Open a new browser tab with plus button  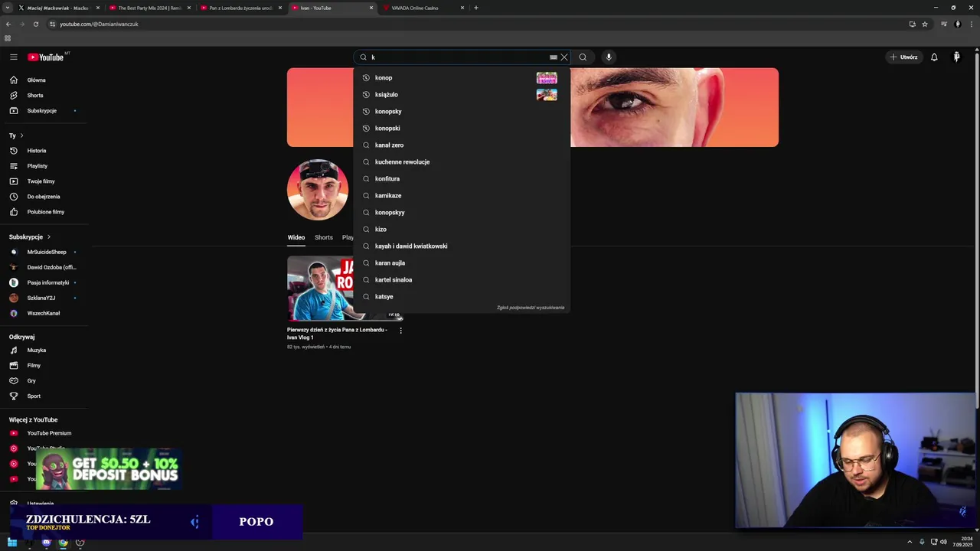pyautogui.click(x=476, y=8)
